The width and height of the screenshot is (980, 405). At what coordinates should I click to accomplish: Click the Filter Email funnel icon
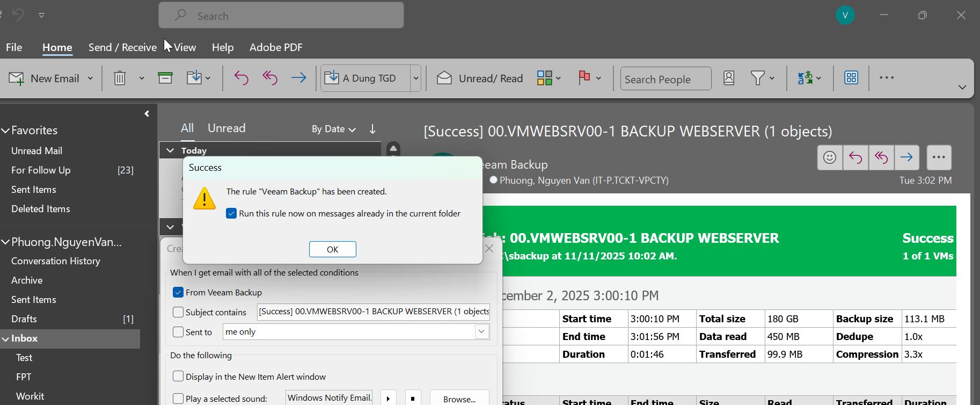point(757,78)
